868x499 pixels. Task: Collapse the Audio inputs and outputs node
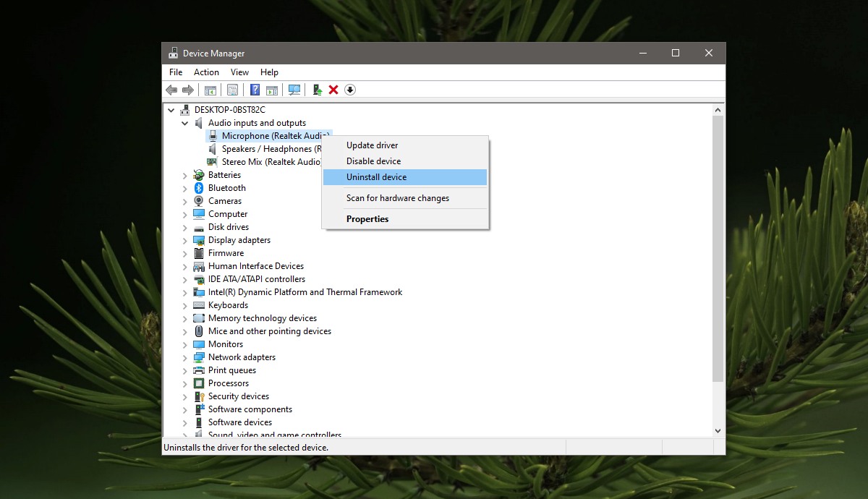coord(185,123)
